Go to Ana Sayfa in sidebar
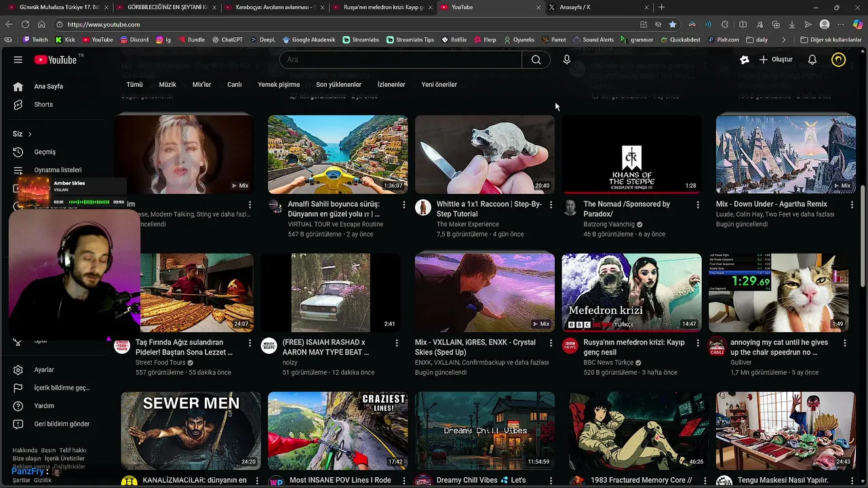 click(x=49, y=86)
